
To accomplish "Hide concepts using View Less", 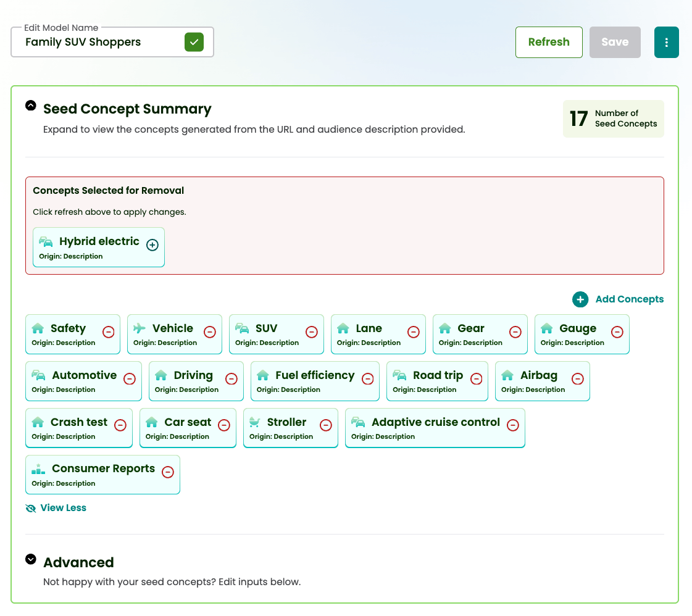I will tap(63, 508).
